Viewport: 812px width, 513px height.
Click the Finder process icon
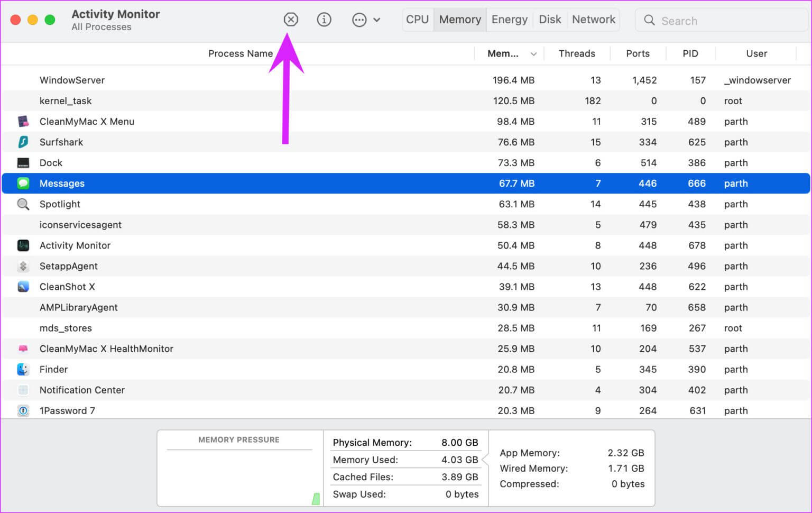click(23, 369)
